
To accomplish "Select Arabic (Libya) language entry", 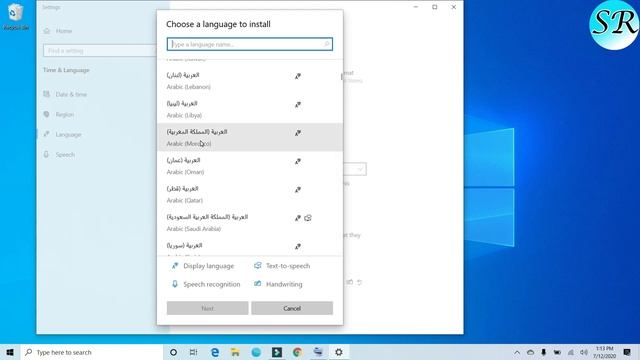I will [x=250, y=109].
